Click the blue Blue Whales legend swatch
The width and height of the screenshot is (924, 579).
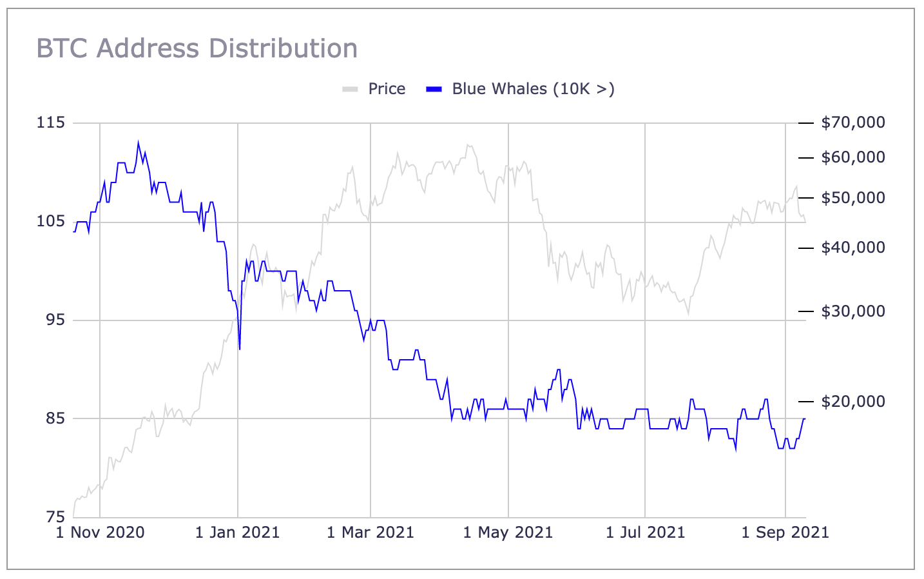click(434, 89)
